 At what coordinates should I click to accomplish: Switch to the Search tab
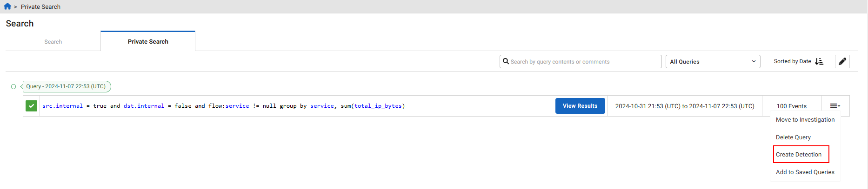click(53, 42)
